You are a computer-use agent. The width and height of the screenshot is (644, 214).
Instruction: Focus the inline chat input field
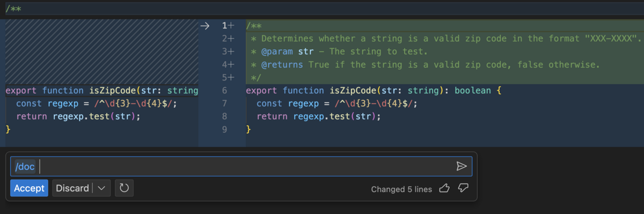tap(241, 166)
